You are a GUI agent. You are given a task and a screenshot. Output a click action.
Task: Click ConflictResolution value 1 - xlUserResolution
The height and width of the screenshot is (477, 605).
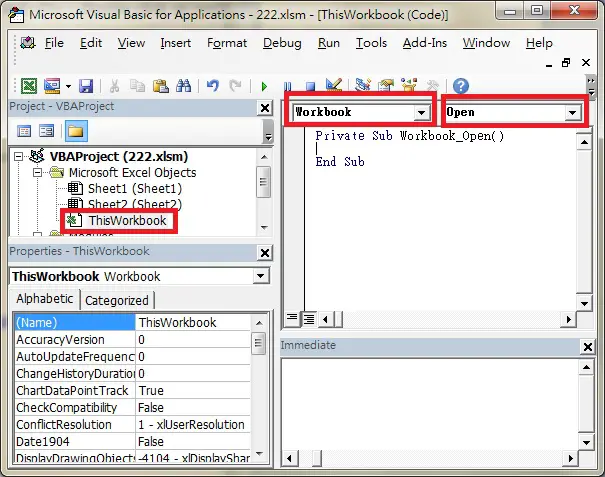coord(191,425)
